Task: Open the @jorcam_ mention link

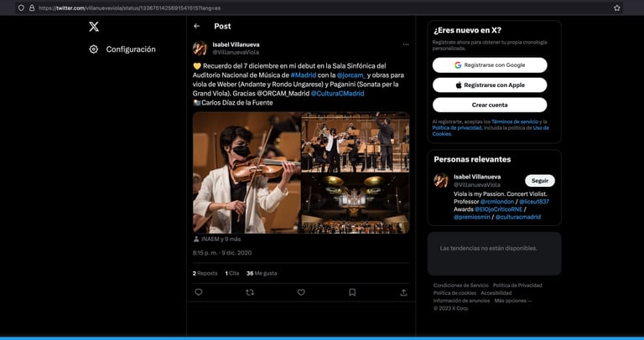Action: click(x=351, y=75)
